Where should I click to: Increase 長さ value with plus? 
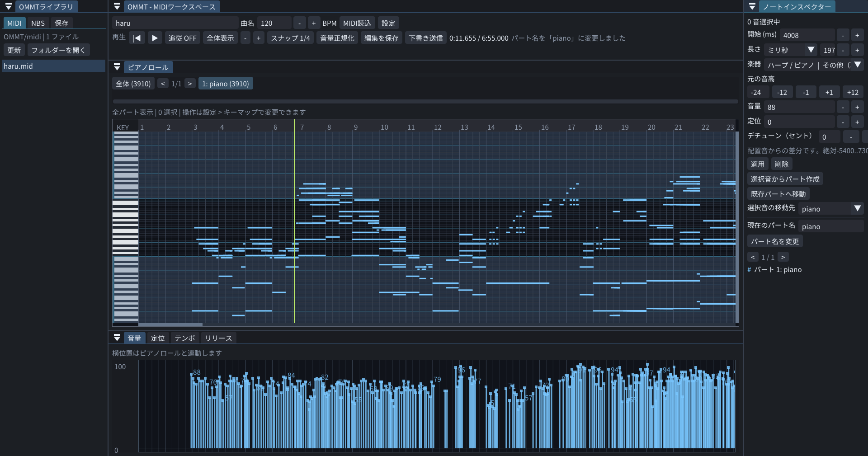pyautogui.click(x=857, y=50)
